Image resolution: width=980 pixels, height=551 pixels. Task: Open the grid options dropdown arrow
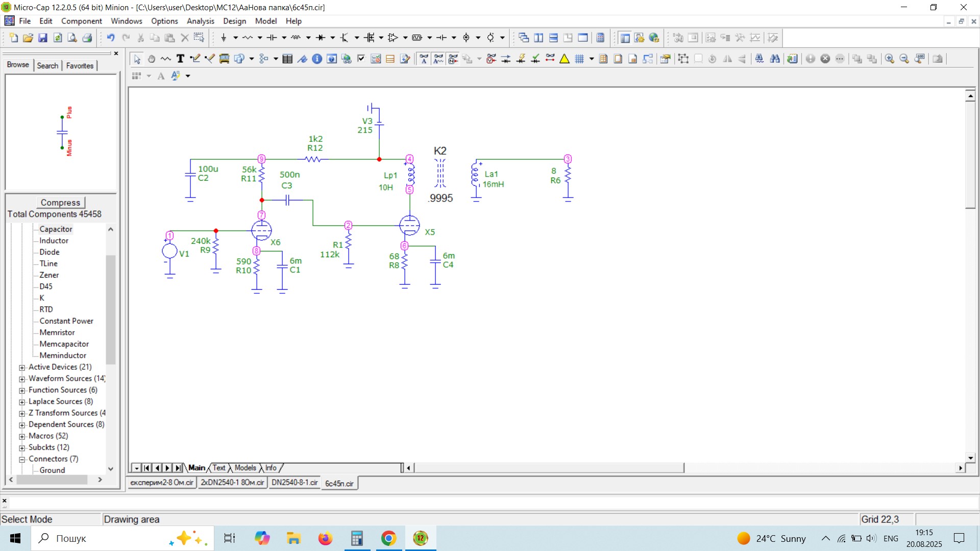pos(592,59)
